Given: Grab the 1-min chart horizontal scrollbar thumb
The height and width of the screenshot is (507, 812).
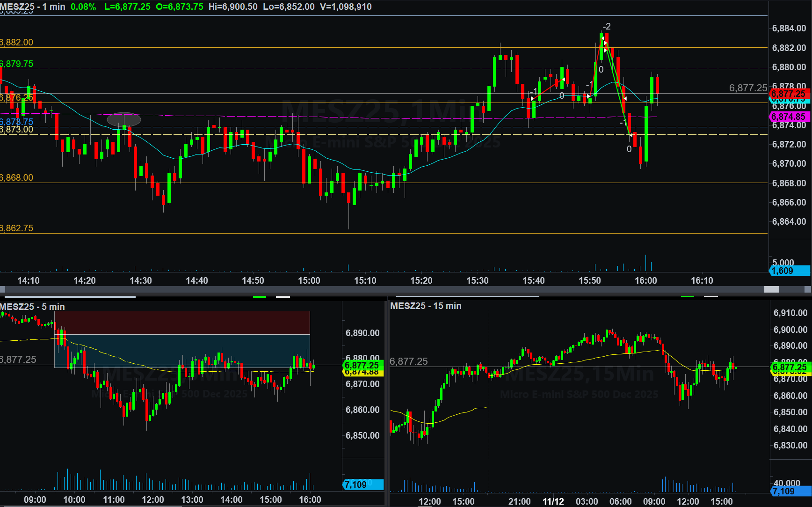Looking at the screenshot, I should pyautogui.click(x=771, y=289).
